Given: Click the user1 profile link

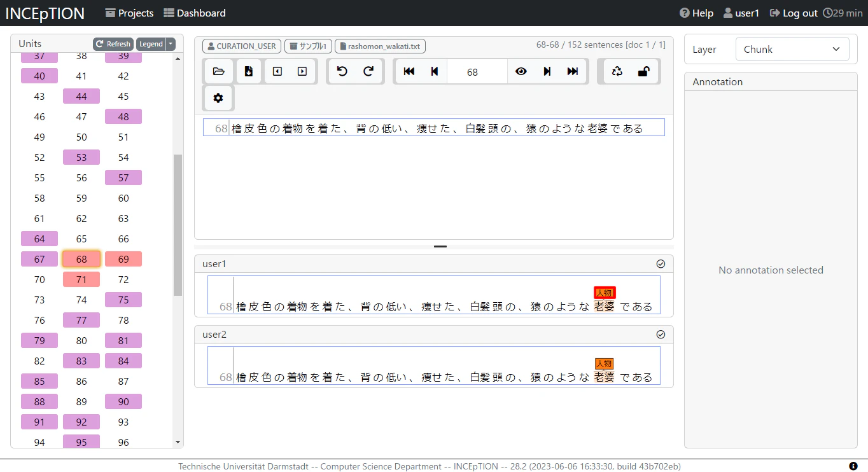Looking at the screenshot, I should tap(741, 13).
